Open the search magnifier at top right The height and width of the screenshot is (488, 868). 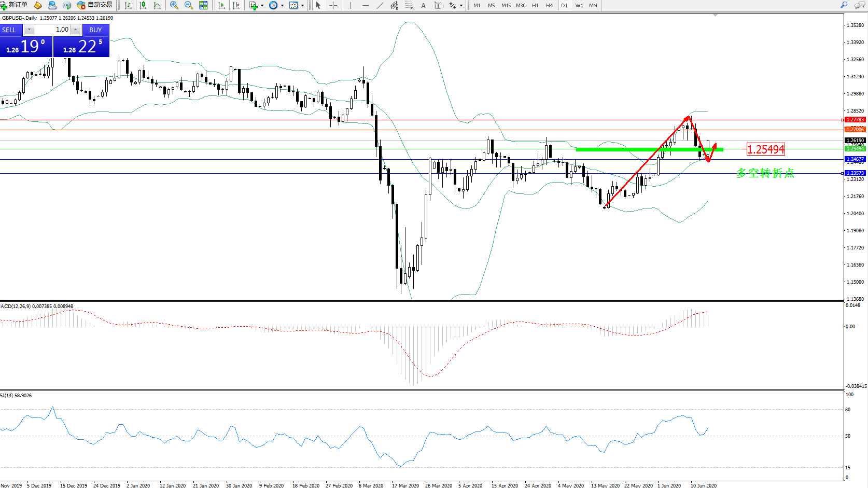click(x=844, y=5)
